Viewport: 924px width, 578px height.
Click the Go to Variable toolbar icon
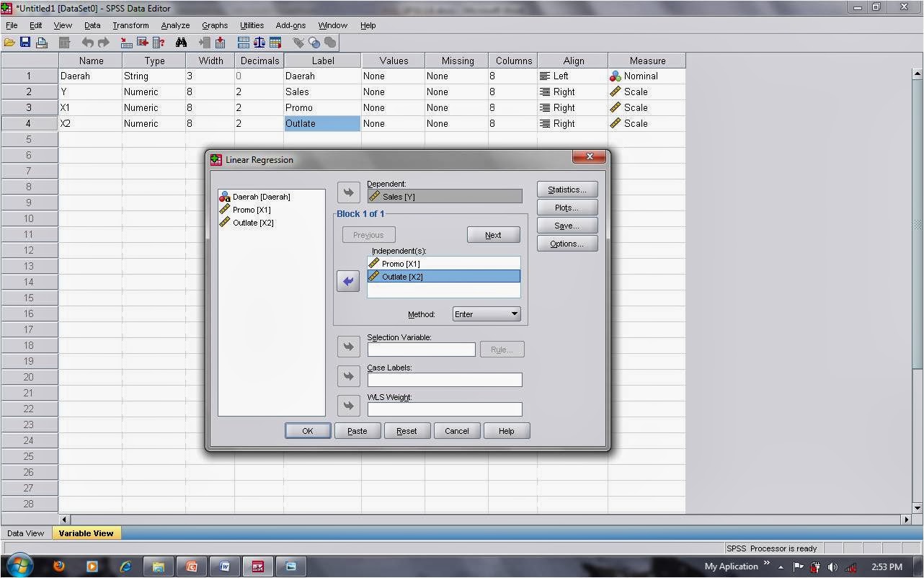[142, 43]
